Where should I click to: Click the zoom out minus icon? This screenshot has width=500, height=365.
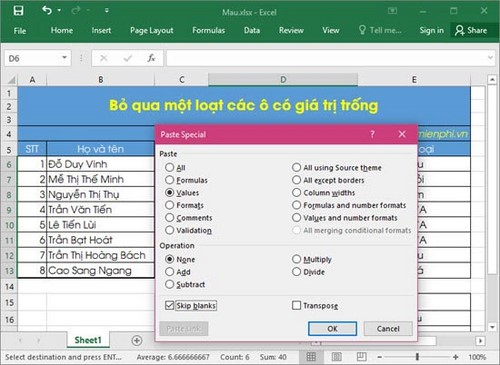coord(379,357)
